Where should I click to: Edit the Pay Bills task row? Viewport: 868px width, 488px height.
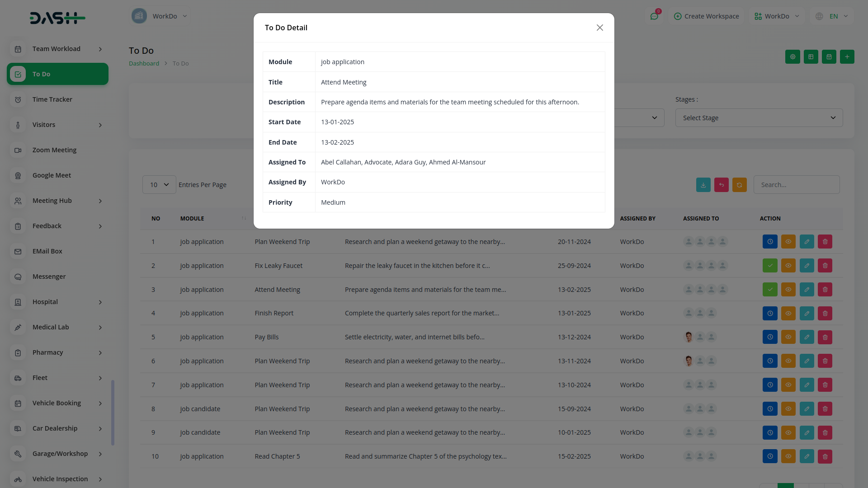pyautogui.click(x=807, y=337)
